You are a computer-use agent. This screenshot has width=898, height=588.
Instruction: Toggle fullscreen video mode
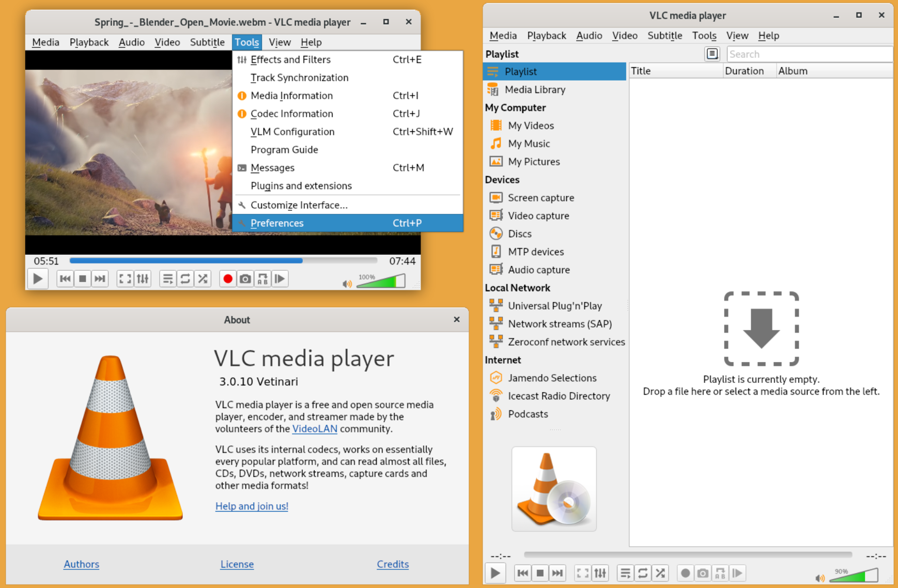pos(125,278)
